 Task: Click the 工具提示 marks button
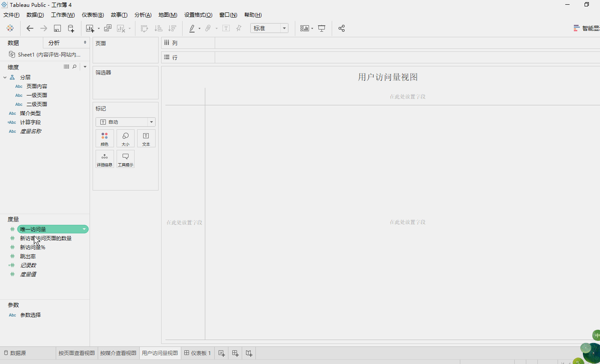coord(126,159)
